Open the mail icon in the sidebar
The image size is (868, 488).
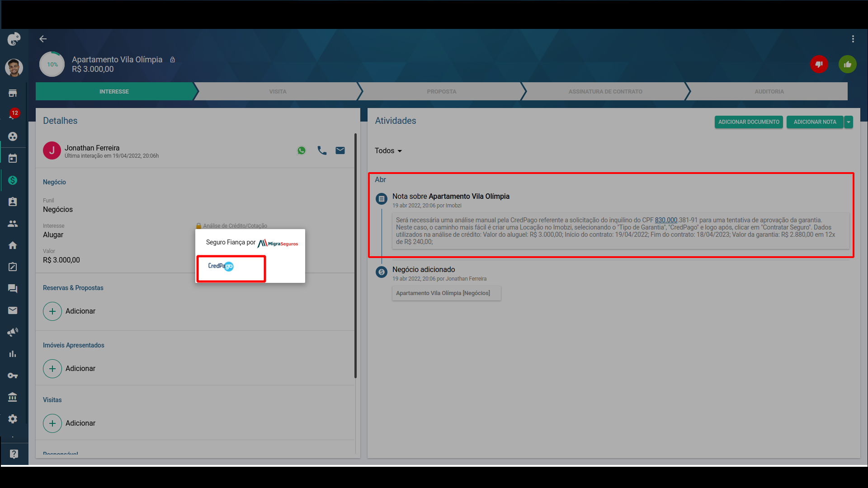point(13,310)
